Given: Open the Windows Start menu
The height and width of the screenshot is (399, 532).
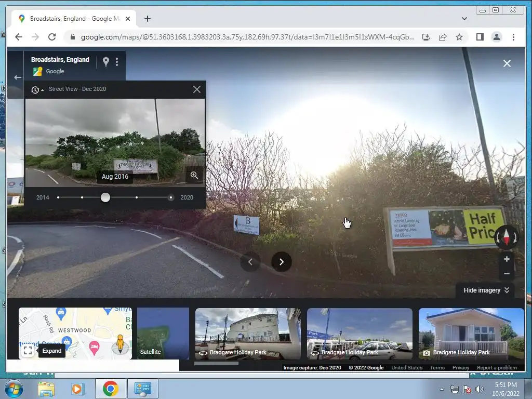Looking at the screenshot, I should 13,389.
